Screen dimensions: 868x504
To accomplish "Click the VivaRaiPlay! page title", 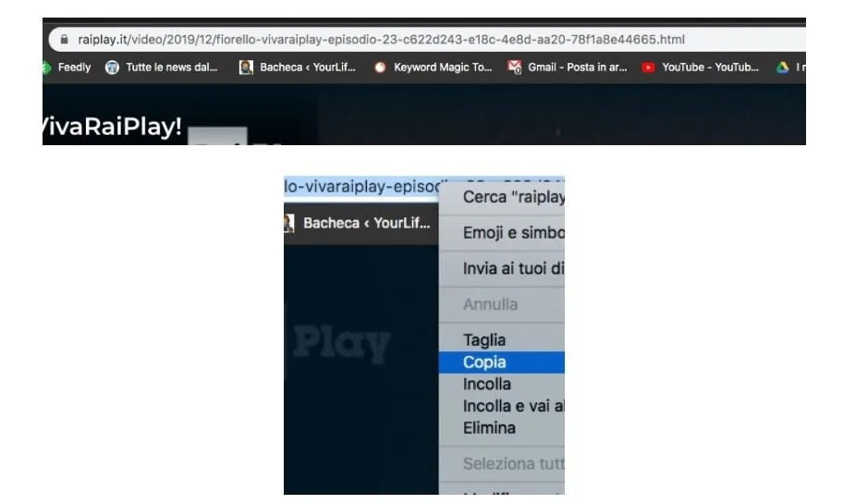I will [x=113, y=127].
